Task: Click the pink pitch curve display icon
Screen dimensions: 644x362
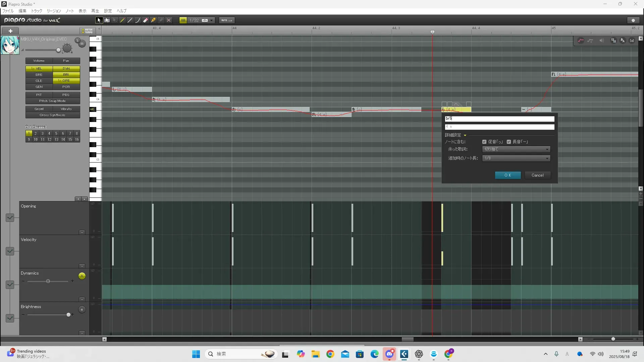Action: 581,41
